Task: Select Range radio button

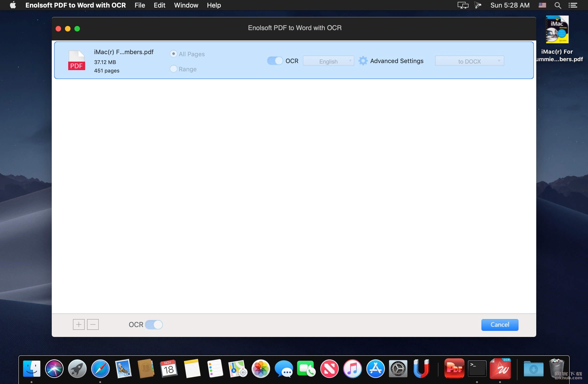Action: [173, 69]
